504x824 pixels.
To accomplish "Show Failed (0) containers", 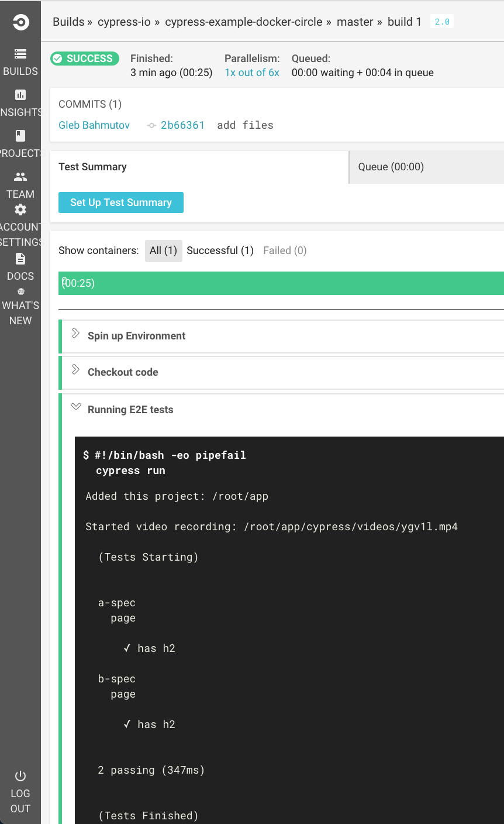I will click(285, 250).
